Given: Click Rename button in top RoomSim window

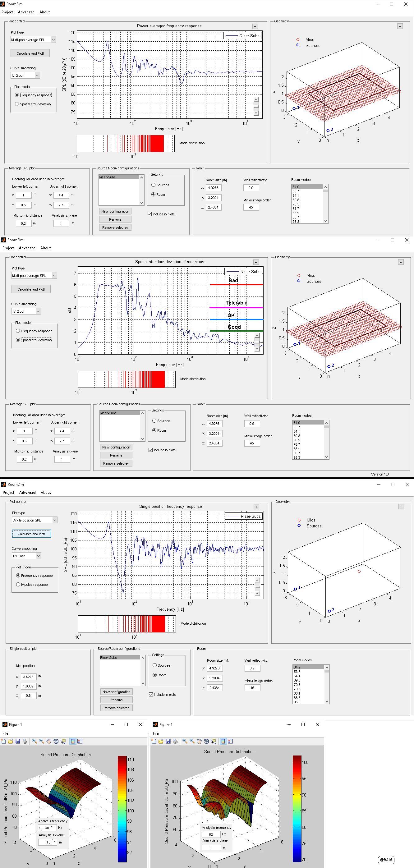Looking at the screenshot, I should pos(115,219).
